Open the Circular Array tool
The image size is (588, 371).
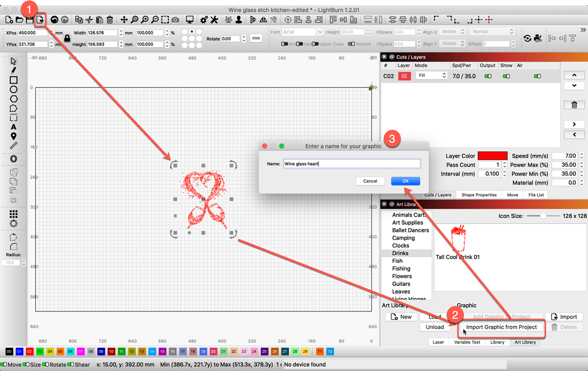pos(14,224)
